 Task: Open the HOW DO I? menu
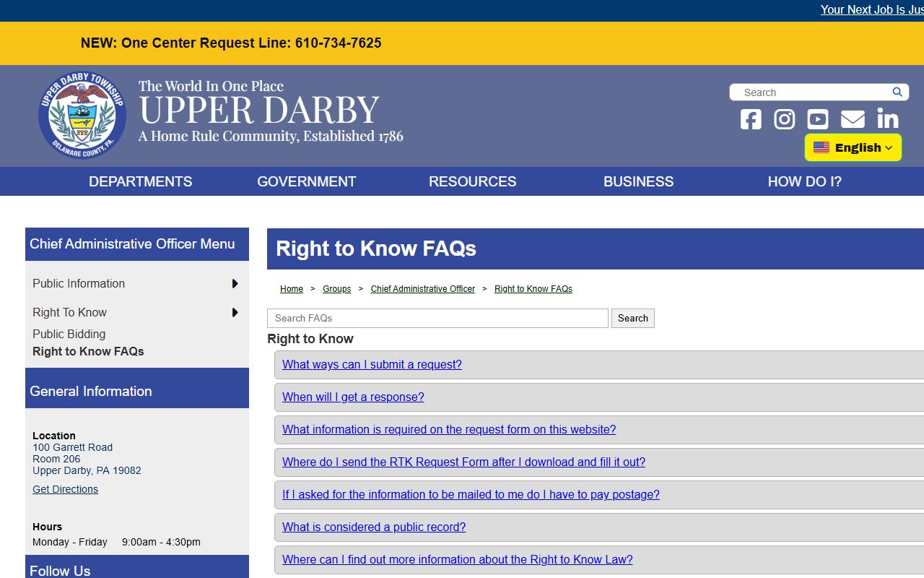coord(805,181)
